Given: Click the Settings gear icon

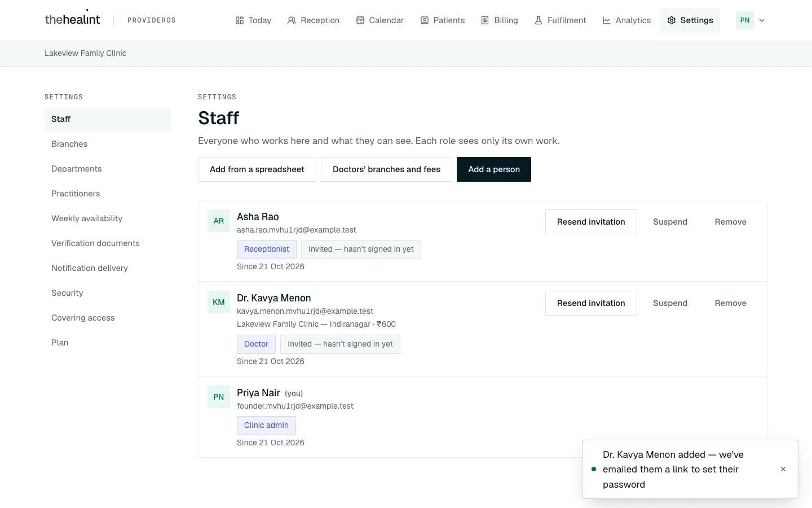Looking at the screenshot, I should [x=672, y=20].
